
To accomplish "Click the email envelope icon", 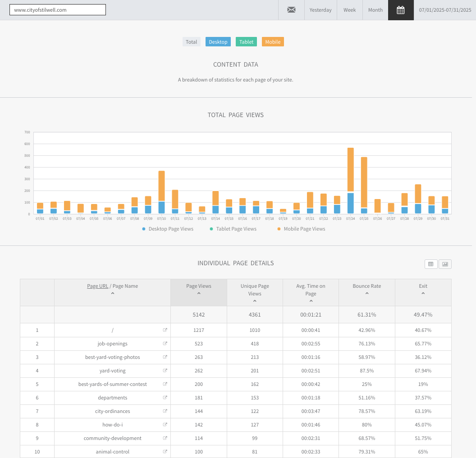I will 292,10.
